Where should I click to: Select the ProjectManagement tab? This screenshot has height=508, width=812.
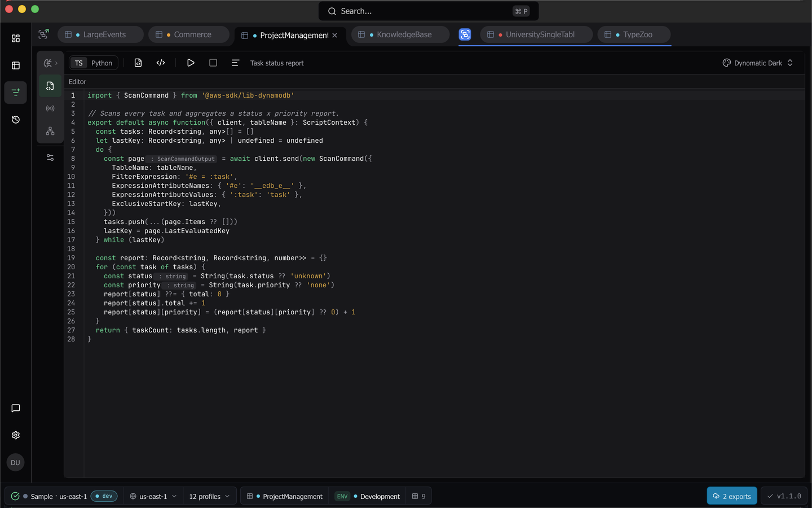click(x=289, y=35)
